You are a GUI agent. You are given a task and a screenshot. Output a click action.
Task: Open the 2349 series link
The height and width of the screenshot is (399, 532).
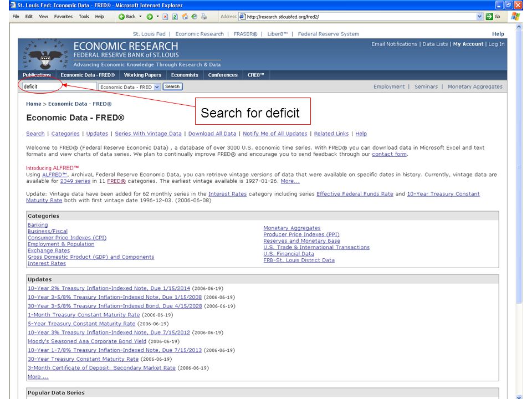[75, 181]
